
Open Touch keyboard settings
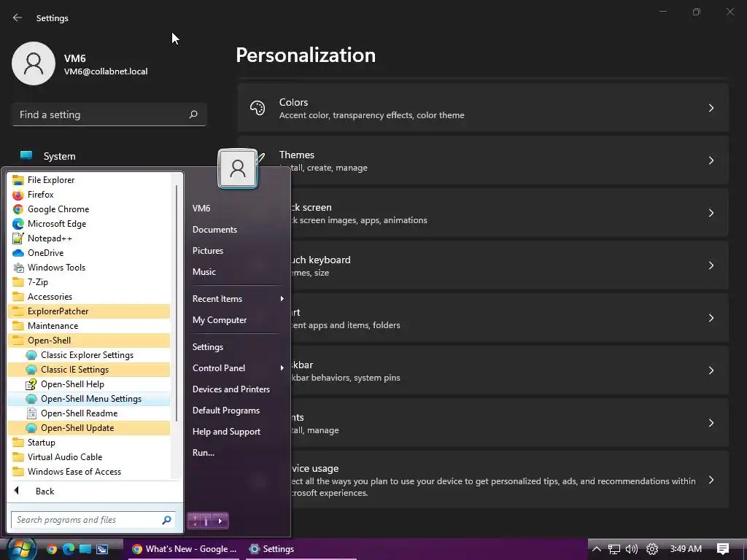483,265
